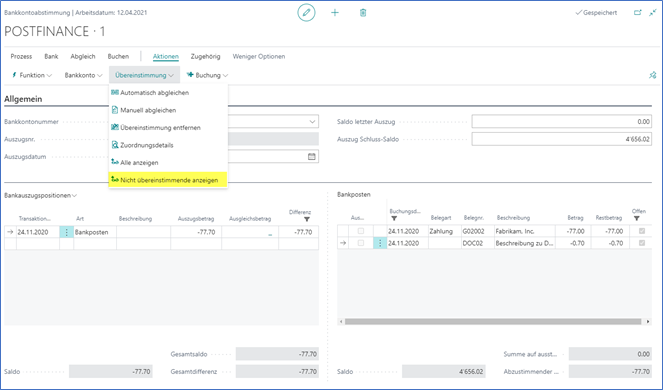The width and height of the screenshot is (663, 390).
Task: Open the Abgleich menu
Action: tap(83, 56)
